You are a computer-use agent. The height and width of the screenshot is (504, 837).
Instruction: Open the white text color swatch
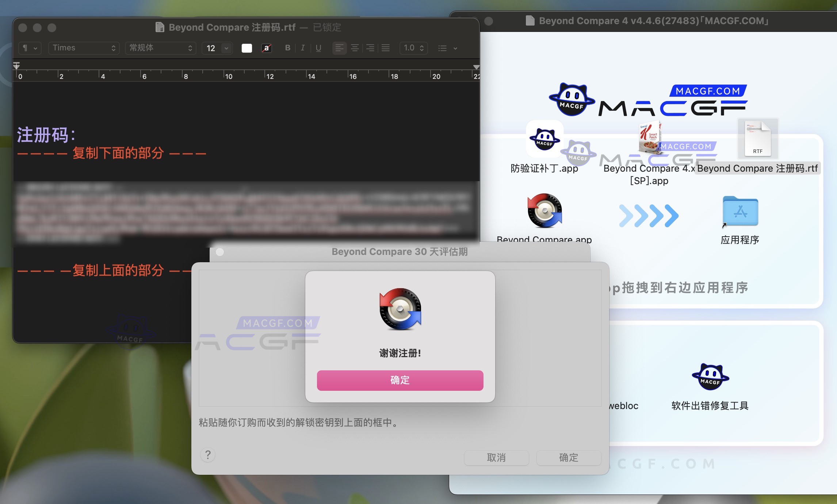[246, 48]
